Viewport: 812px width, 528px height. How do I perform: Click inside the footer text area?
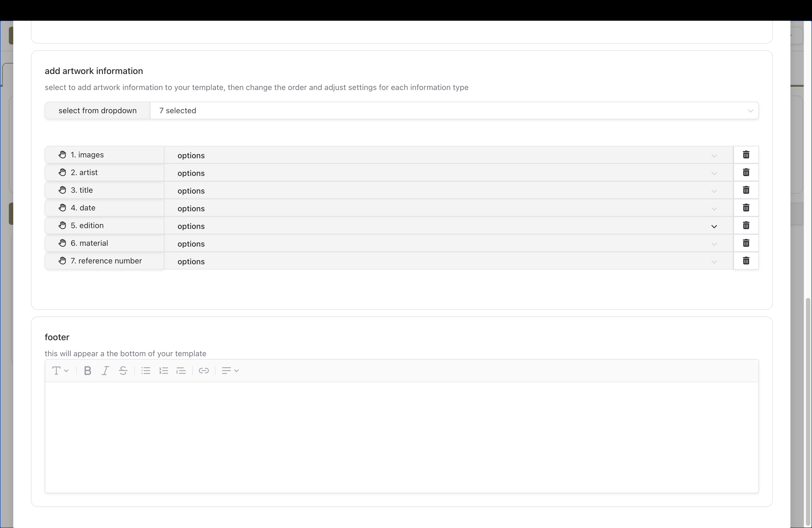[402, 437]
